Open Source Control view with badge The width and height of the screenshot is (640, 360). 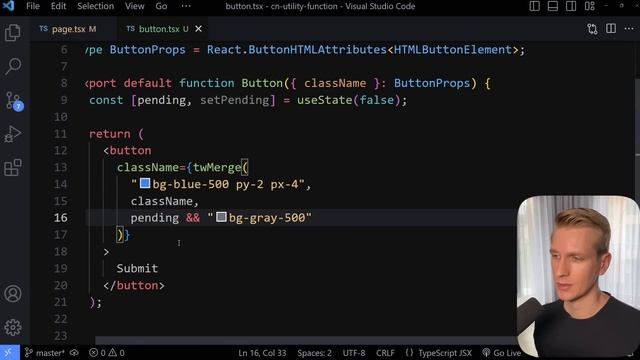[x=14, y=100]
